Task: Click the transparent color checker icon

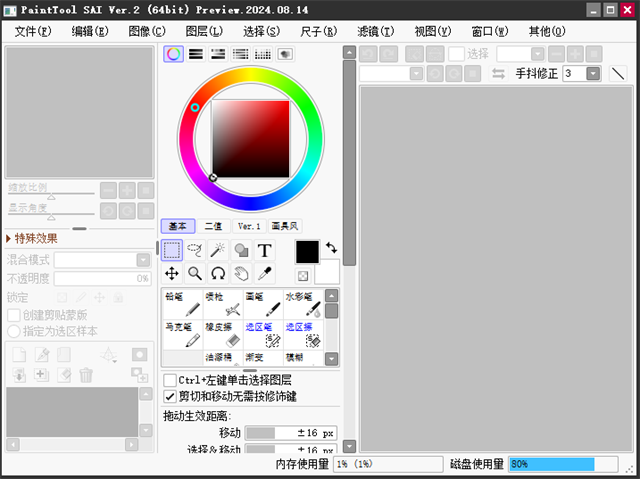Action: (303, 276)
